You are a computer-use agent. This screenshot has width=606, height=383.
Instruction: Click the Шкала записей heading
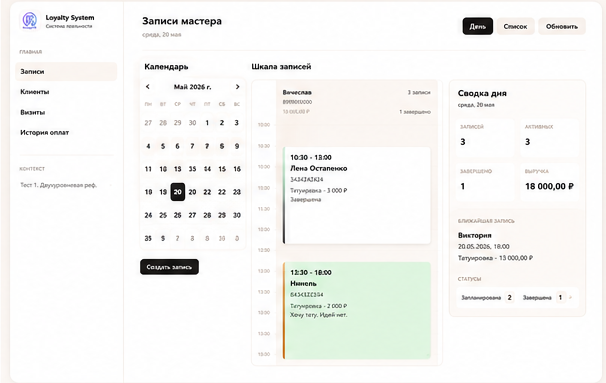pyautogui.click(x=281, y=66)
